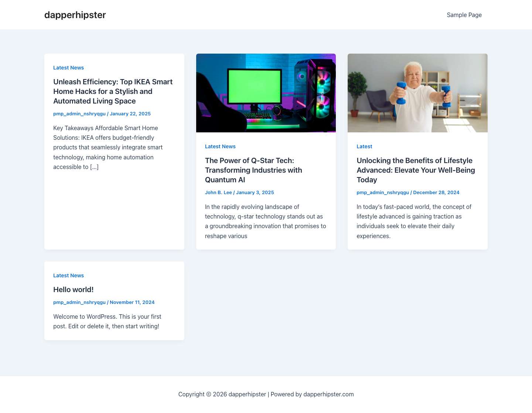This screenshot has width=532, height=413.
Task: Select the December 28, 2024 date
Action: tap(436, 193)
